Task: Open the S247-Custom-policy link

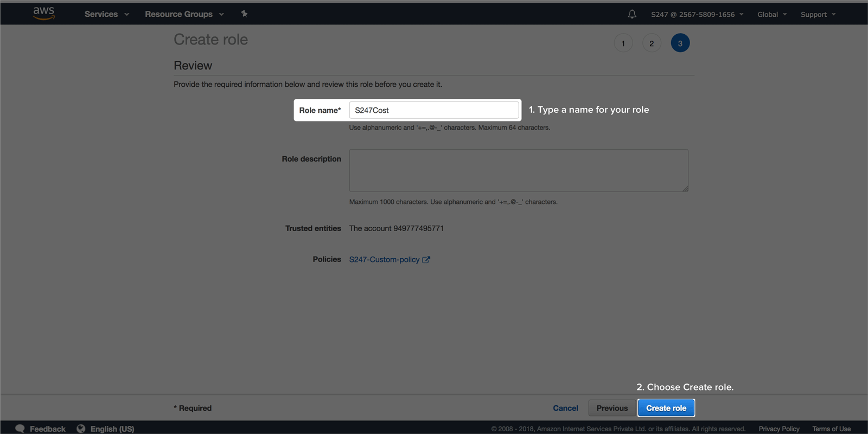Action: pyautogui.click(x=384, y=260)
